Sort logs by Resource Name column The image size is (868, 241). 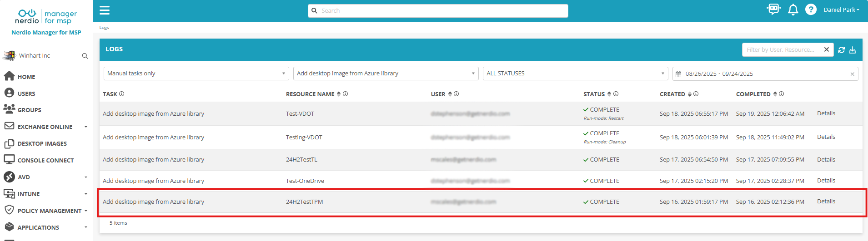[339, 94]
